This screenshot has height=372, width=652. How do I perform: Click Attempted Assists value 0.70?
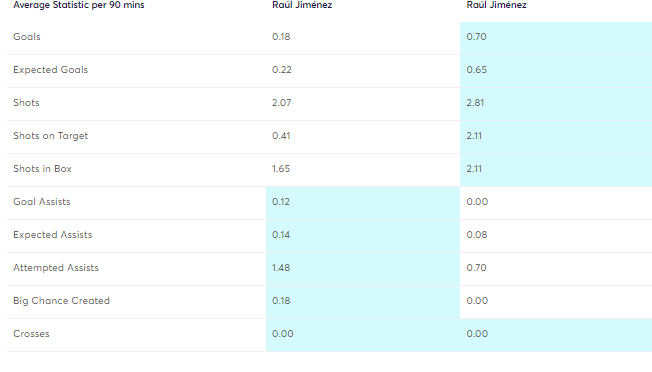[x=476, y=268]
